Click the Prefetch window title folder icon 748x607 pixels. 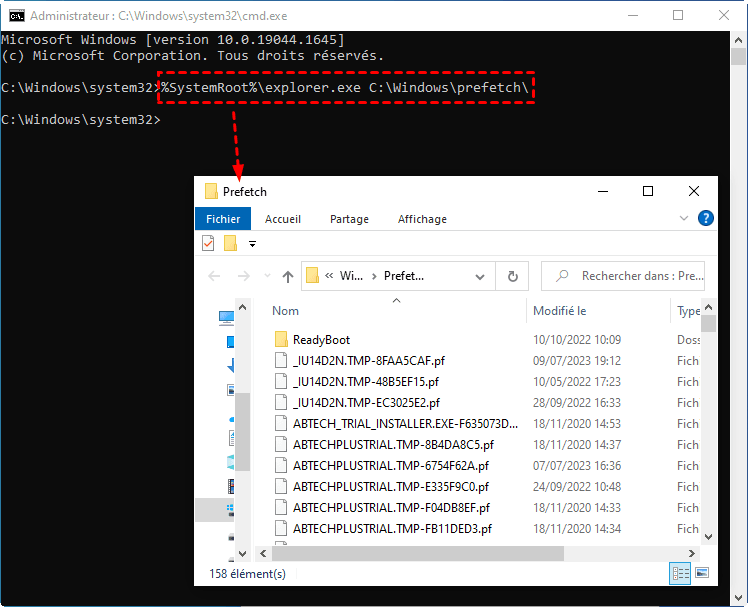click(210, 191)
